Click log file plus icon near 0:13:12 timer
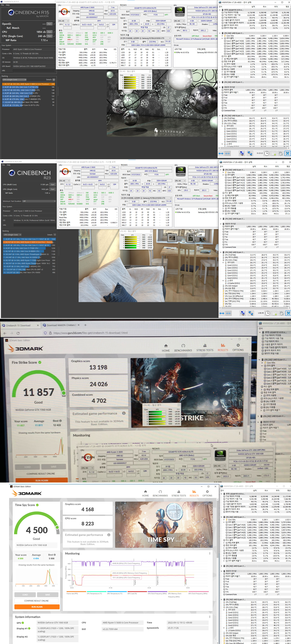Screen dimensions: 291x644 (274, 153)
